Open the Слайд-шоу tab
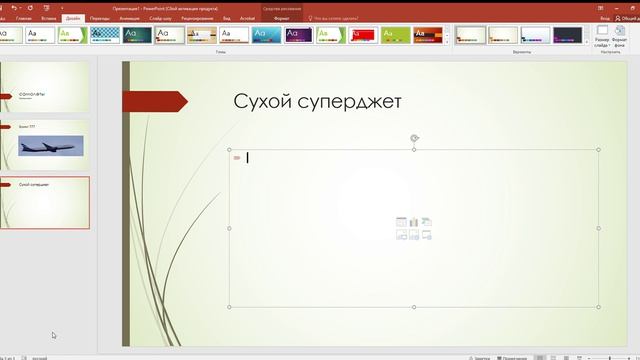 pos(160,18)
